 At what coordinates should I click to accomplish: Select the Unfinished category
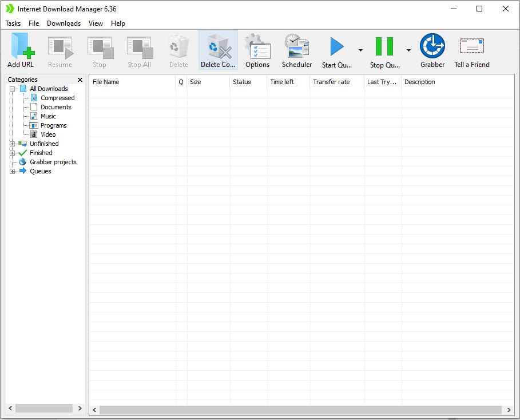(44, 144)
